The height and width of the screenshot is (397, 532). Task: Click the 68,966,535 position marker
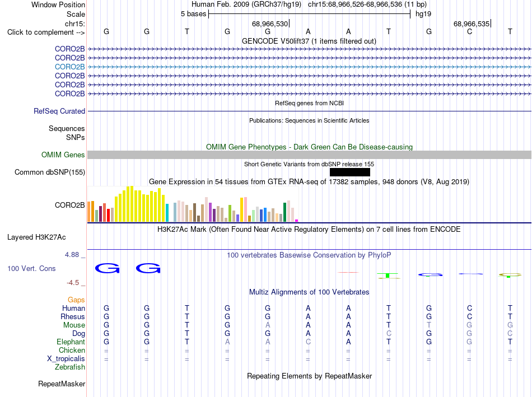[472, 24]
